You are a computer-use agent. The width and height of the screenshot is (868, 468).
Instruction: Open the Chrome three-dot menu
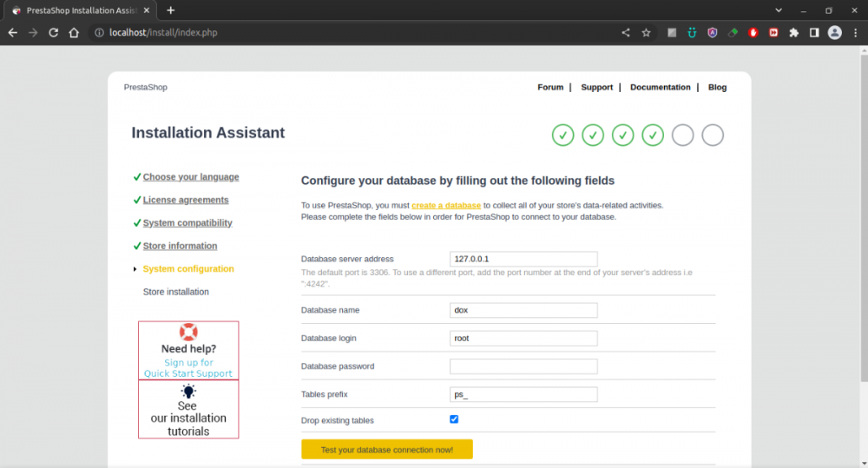856,33
